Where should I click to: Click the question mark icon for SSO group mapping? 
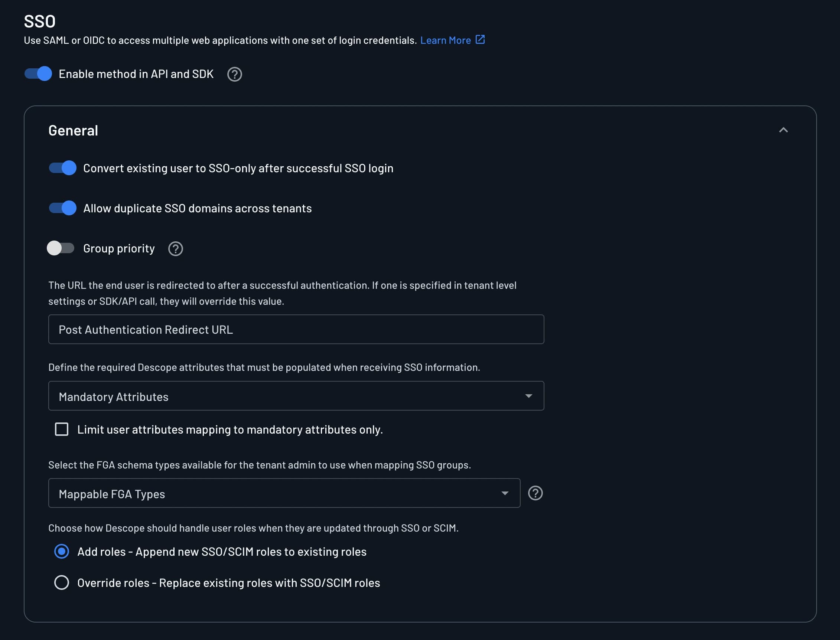pos(535,493)
